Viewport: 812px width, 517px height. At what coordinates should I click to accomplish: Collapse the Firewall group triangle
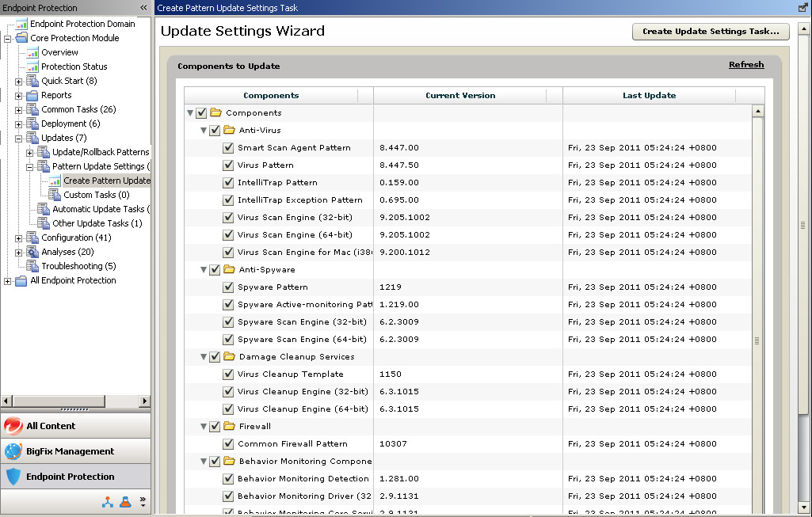click(204, 427)
